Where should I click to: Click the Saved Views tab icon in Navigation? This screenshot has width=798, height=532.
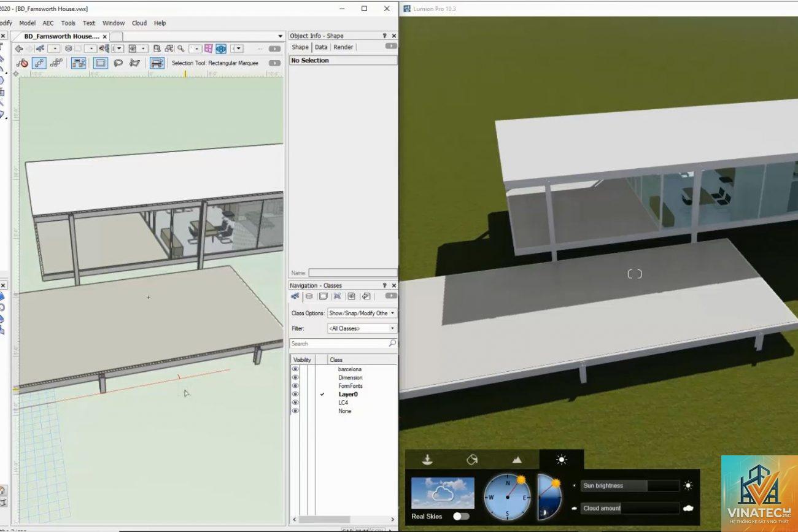[x=351, y=296]
